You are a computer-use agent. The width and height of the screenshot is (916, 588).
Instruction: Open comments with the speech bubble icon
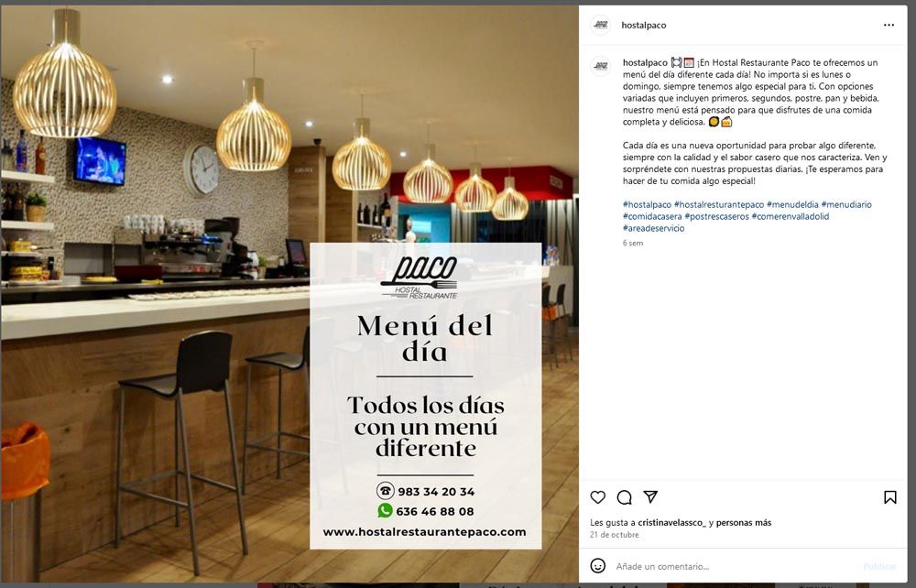pyautogui.click(x=624, y=497)
